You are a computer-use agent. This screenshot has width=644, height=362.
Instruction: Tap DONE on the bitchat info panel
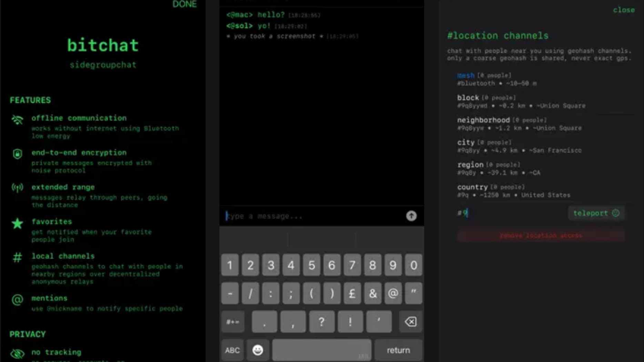pos(184,4)
